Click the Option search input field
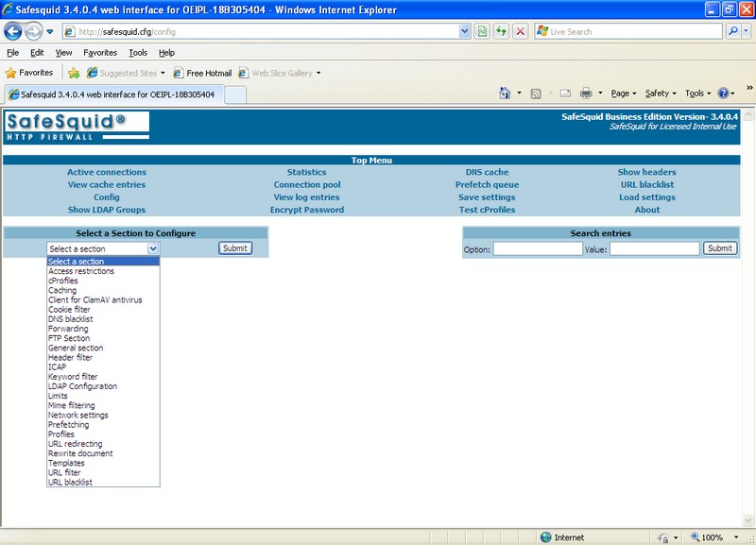756x545 pixels. pos(538,248)
